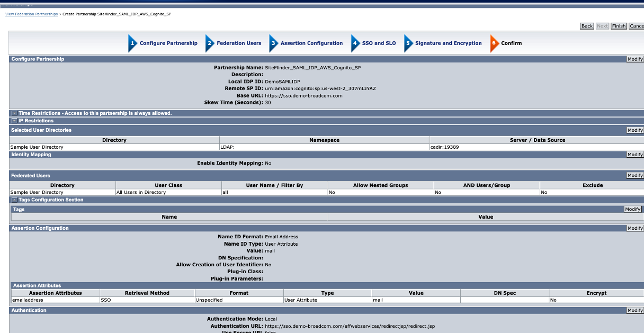The width and height of the screenshot is (644, 333).
Task: Click the Unspecified format cell
Action: point(239,300)
